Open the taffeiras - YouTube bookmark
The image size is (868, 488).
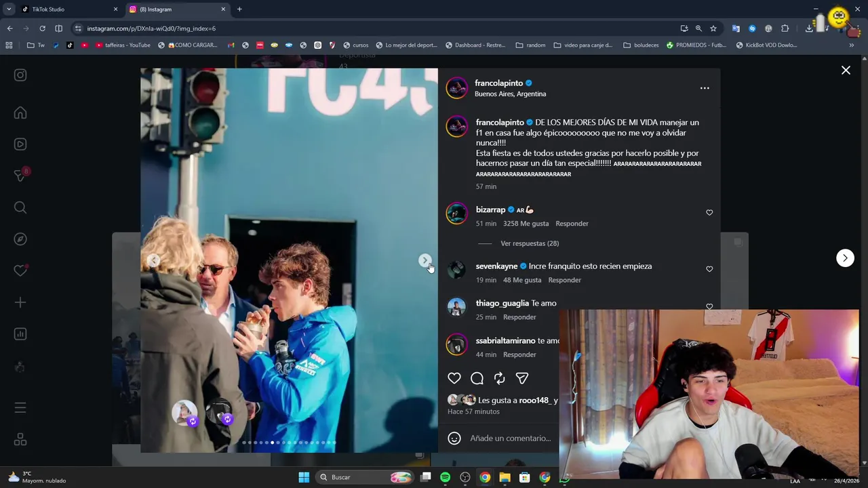[123, 45]
